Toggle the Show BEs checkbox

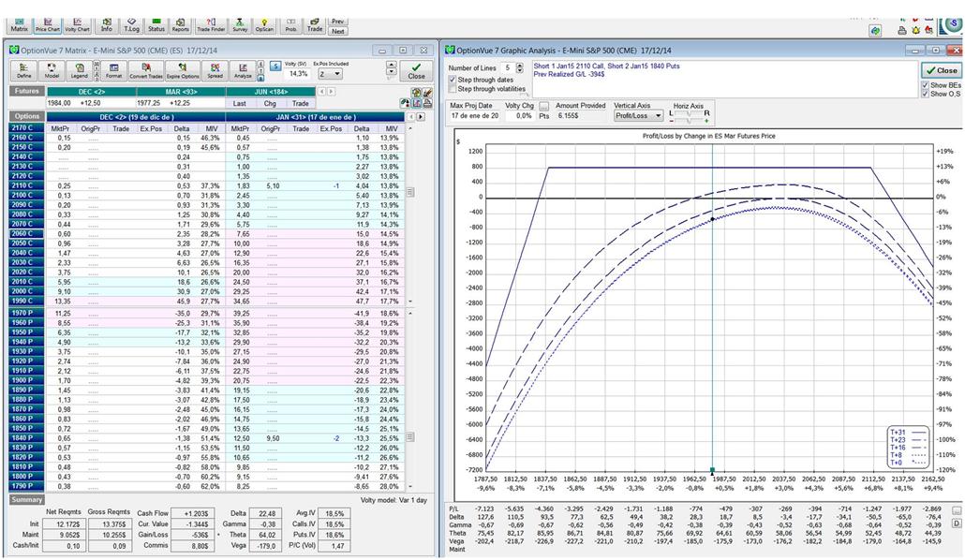click(926, 85)
